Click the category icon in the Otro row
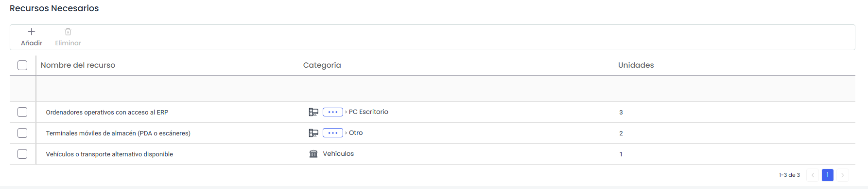 pyautogui.click(x=313, y=133)
